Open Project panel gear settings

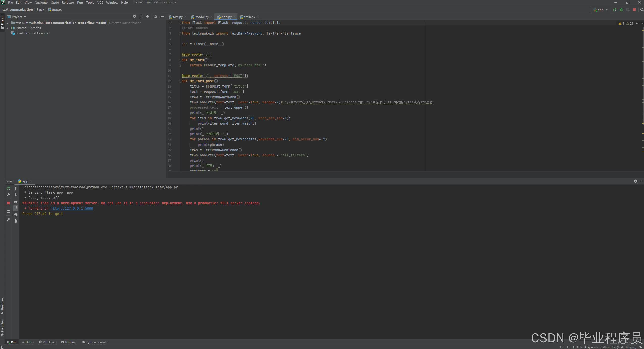point(156,17)
